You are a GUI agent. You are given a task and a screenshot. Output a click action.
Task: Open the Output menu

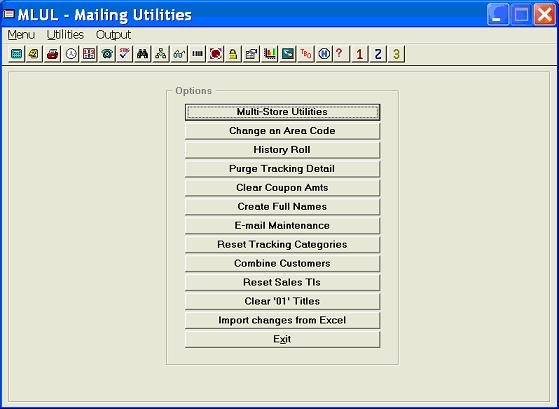[113, 35]
